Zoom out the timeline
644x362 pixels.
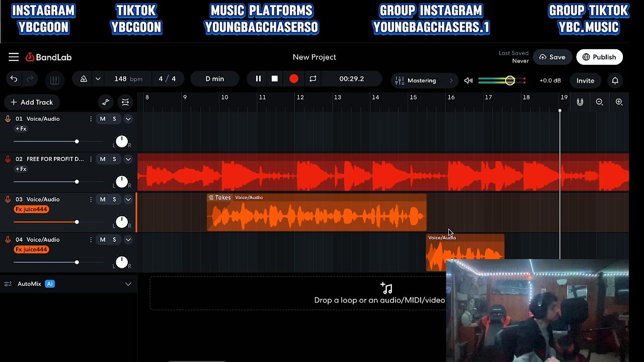[599, 102]
